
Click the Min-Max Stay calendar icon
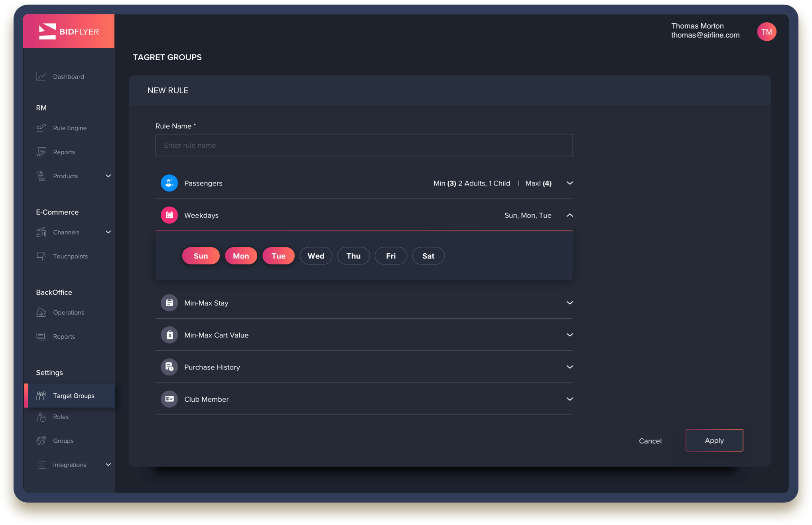point(169,303)
